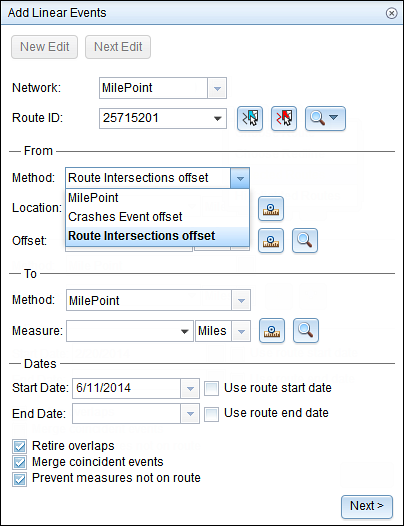Click the New Edit button
The image size is (404, 526).
point(45,47)
